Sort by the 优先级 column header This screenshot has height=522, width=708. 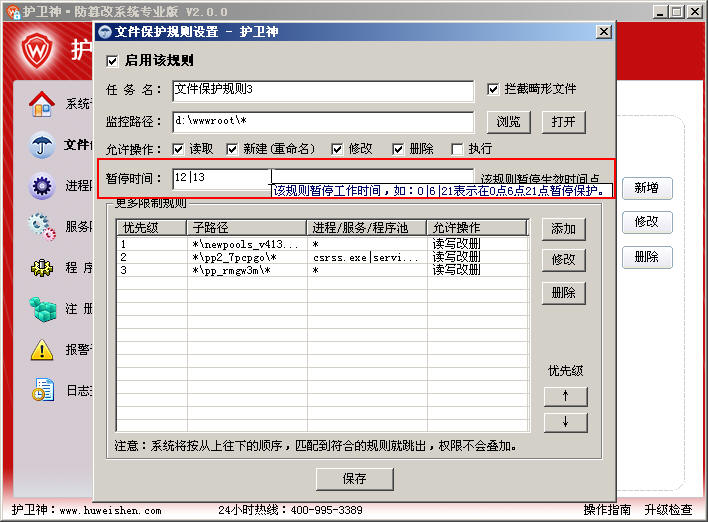151,228
